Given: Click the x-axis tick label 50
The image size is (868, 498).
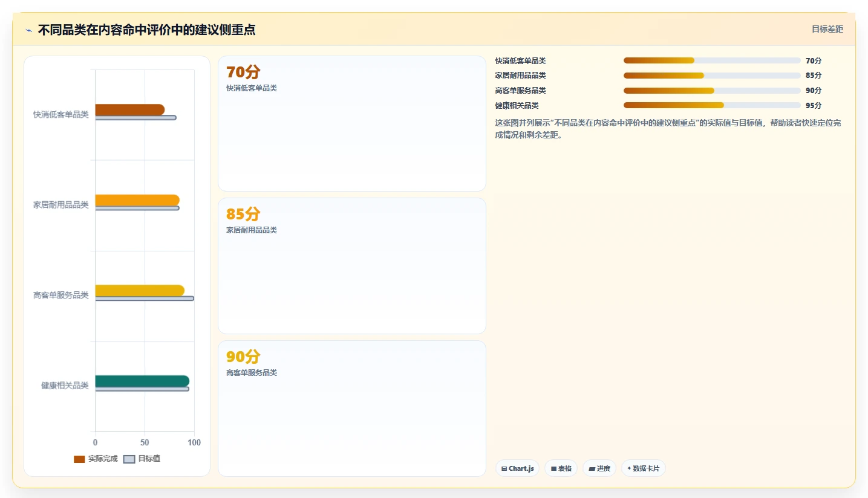Looking at the screenshot, I should coord(145,442).
